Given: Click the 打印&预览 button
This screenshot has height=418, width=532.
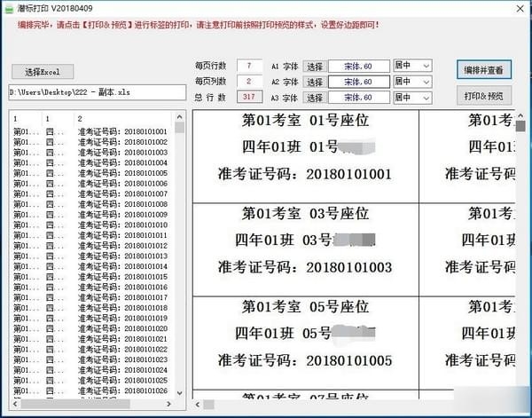Looking at the screenshot, I should pos(484,96).
